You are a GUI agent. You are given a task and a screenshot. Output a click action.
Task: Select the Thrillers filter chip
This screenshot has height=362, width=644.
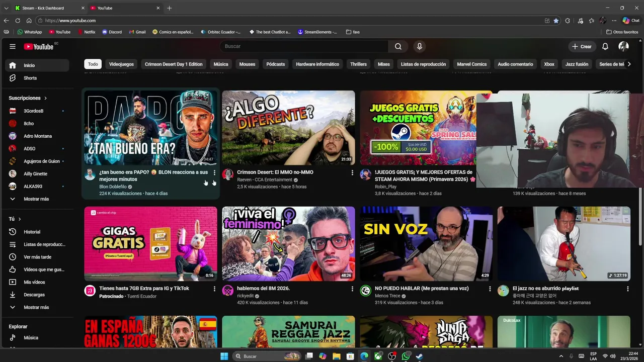pyautogui.click(x=359, y=64)
